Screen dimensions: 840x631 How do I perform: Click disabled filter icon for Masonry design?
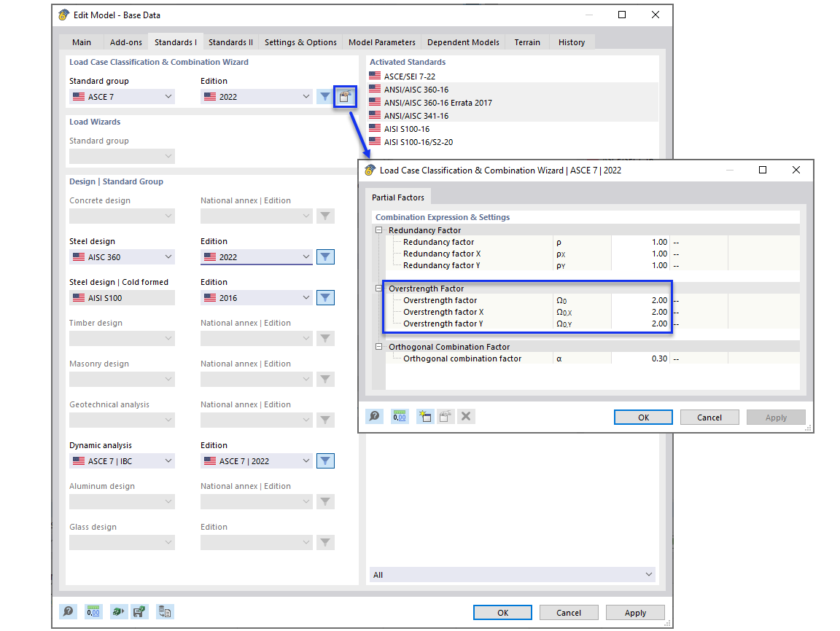click(325, 380)
